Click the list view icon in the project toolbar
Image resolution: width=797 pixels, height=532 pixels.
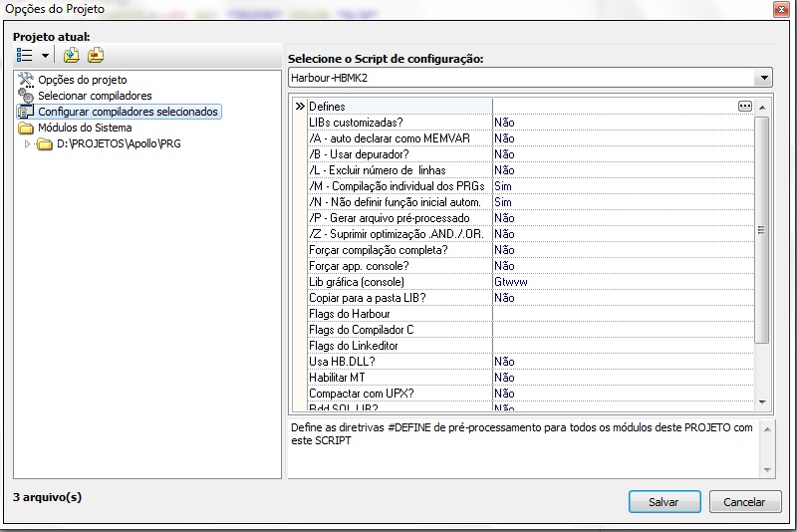[x=25, y=56]
